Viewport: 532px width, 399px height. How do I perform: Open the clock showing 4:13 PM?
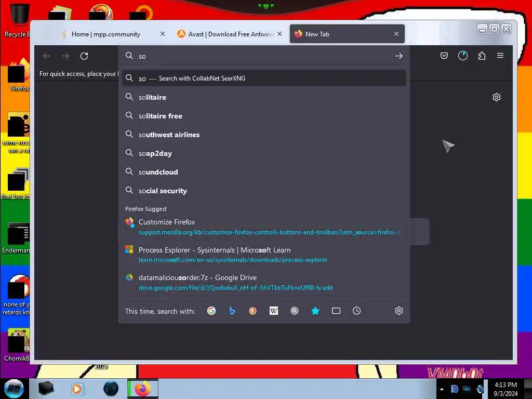pos(506,389)
